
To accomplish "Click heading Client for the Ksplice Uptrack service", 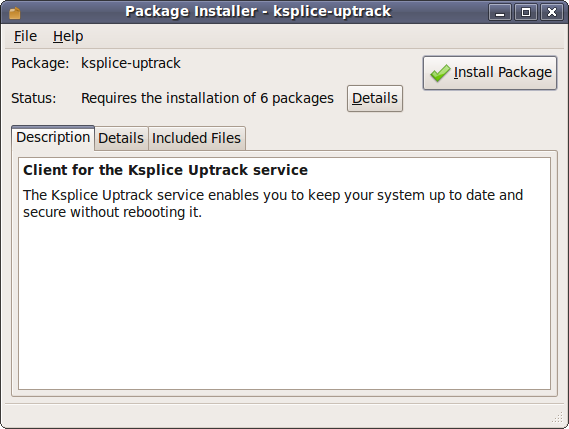I will click(165, 170).
